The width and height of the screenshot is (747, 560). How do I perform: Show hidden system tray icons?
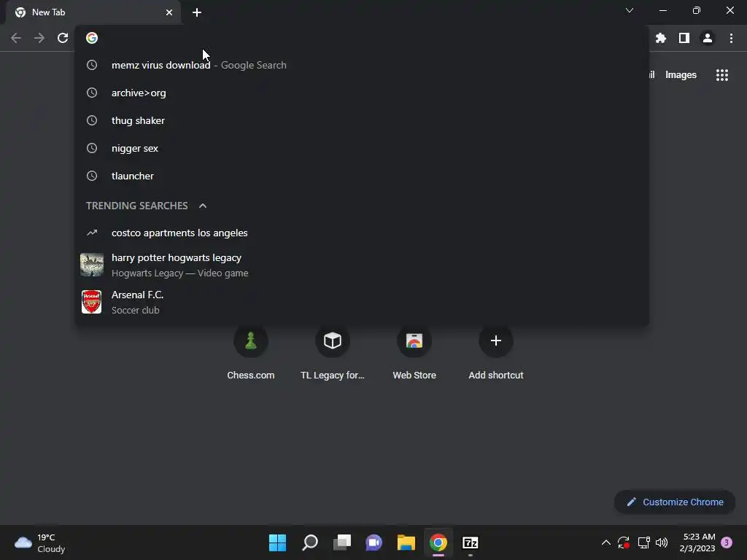coord(606,542)
